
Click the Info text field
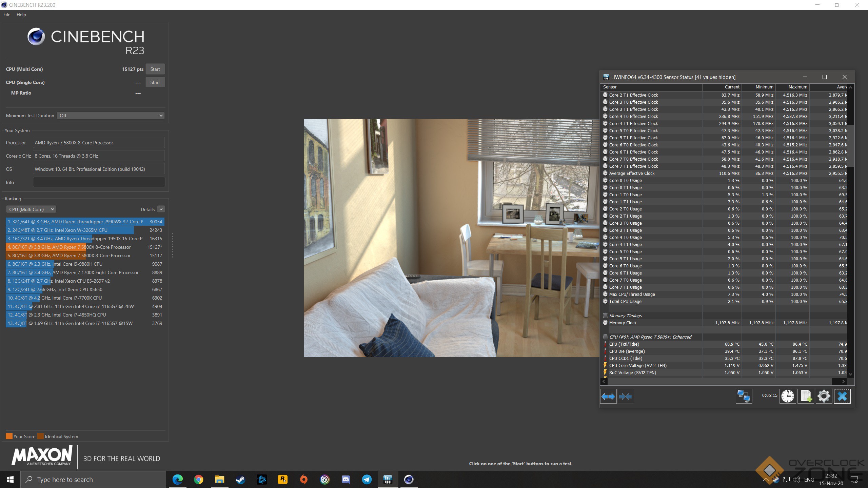tap(99, 182)
